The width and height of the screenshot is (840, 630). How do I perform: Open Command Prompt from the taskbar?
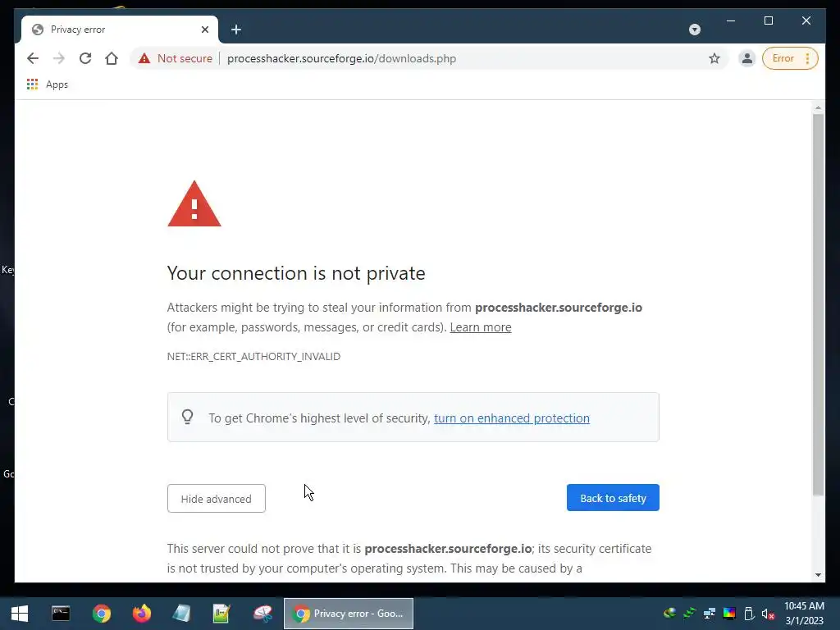(61, 614)
